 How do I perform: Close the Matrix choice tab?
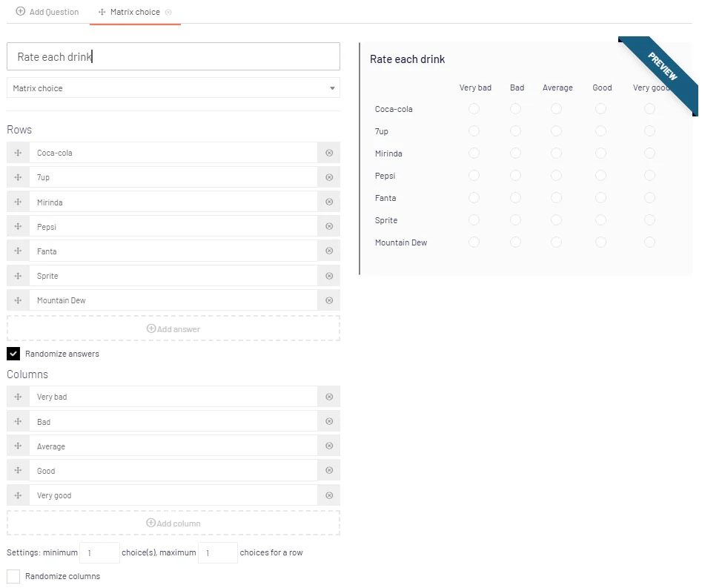point(168,13)
